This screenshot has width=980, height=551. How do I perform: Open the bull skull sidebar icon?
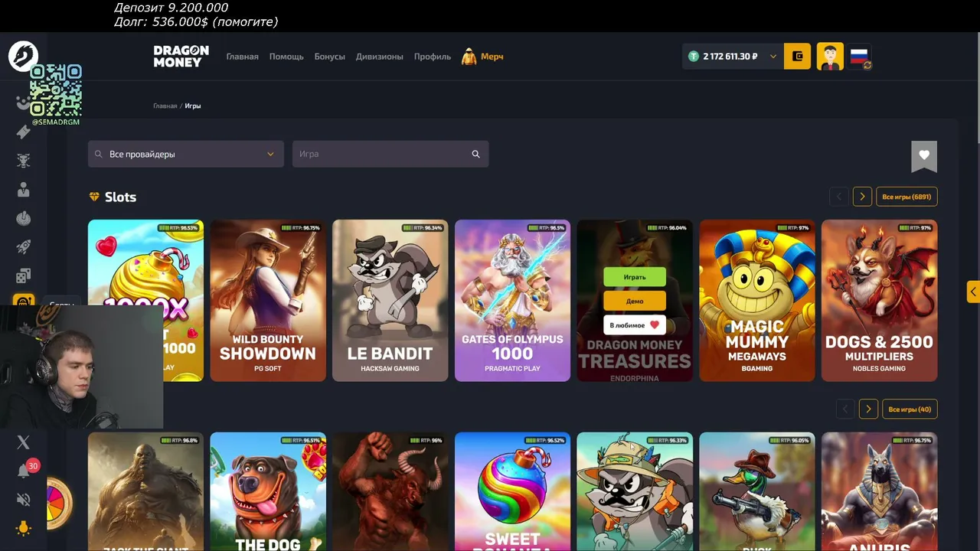coord(24,161)
